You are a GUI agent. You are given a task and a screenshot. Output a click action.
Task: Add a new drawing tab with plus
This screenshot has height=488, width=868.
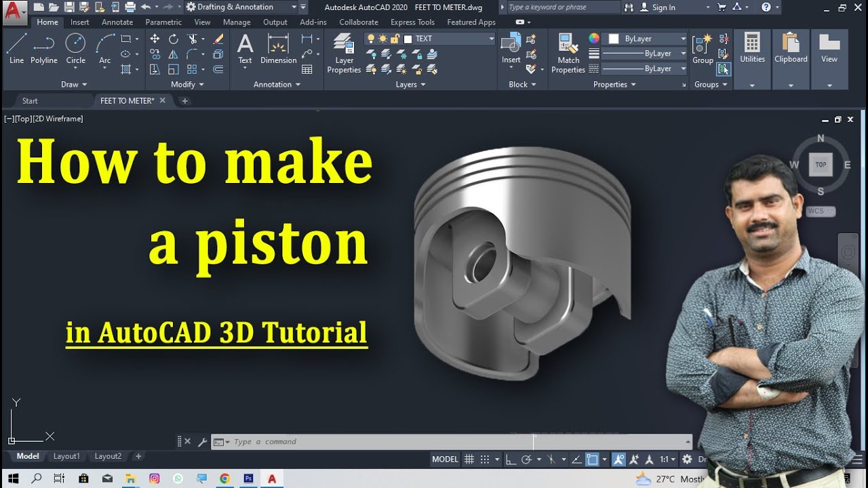[184, 101]
